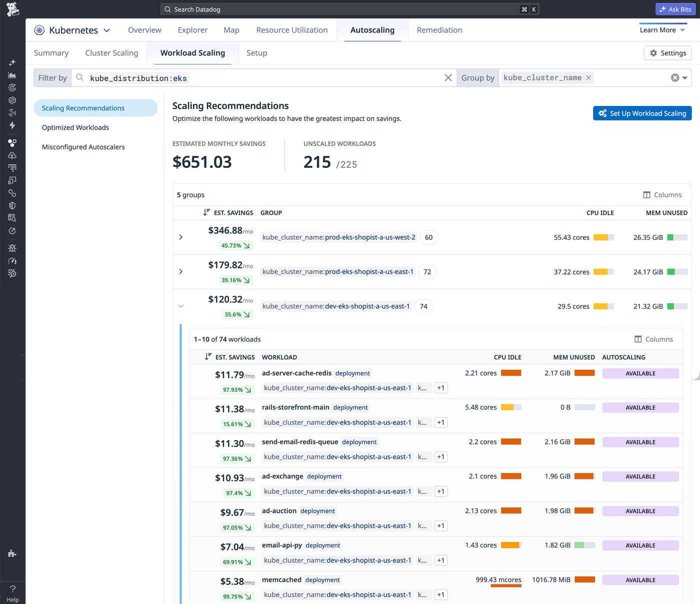
Task: Focus the Search Datadog field
Action: pos(350,9)
